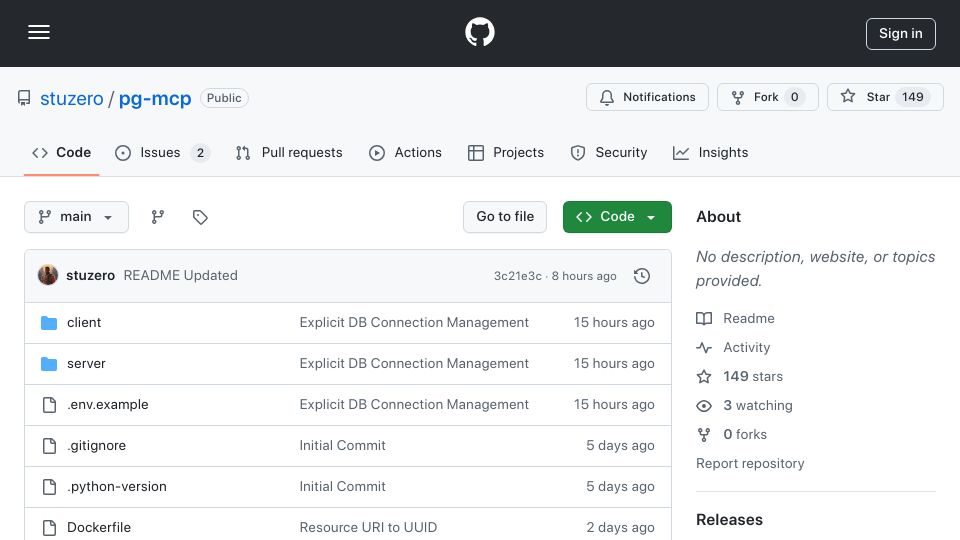Click the .python-version file icon
The height and width of the screenshot is (540, 960).
click(x=49, y=487)
